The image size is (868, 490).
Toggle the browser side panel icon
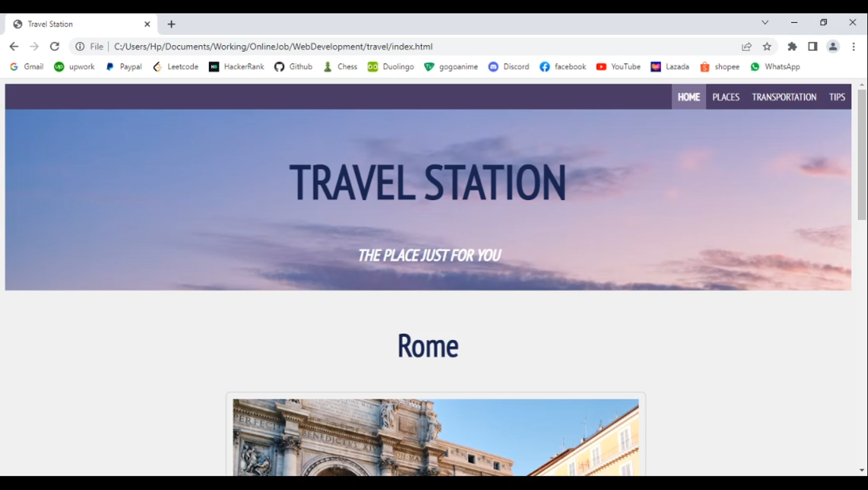[x=813, y=46]
